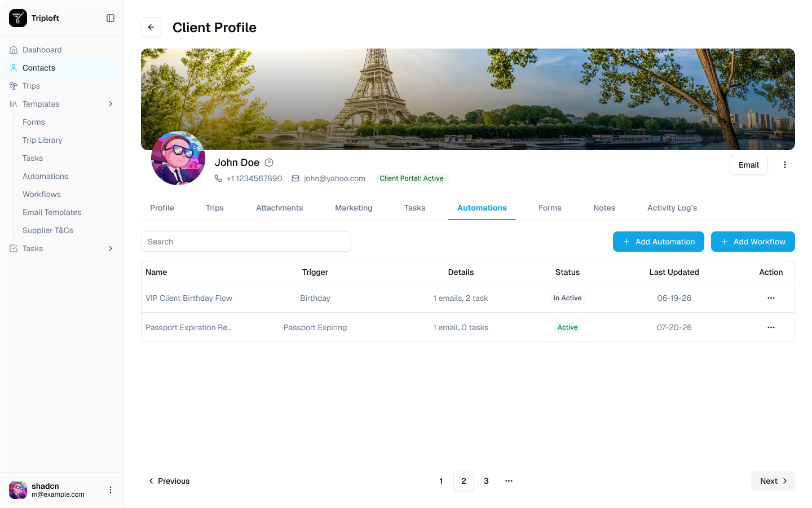
Task: Click the john@yahoo.com email address
Action: (x=334, y=178)
